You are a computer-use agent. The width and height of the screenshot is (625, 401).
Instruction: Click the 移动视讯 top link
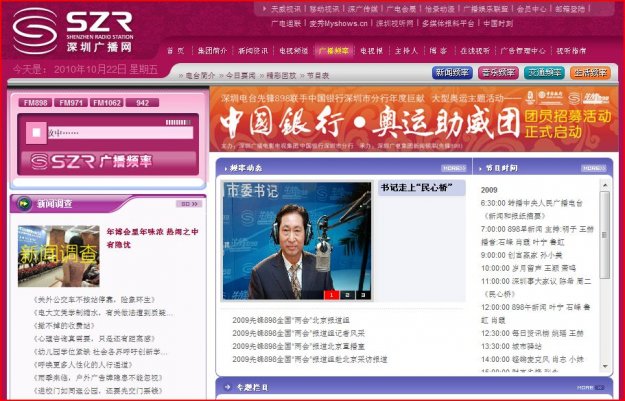coord(324,9)
